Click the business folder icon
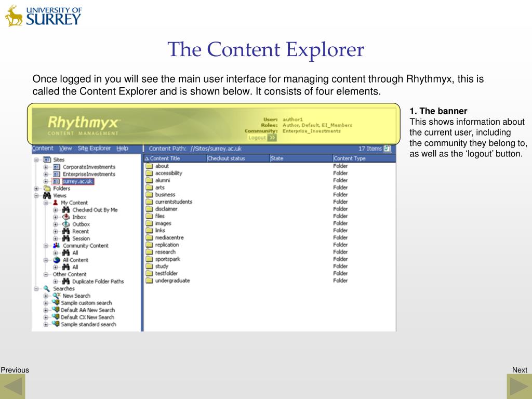 [x=149, y=194]
